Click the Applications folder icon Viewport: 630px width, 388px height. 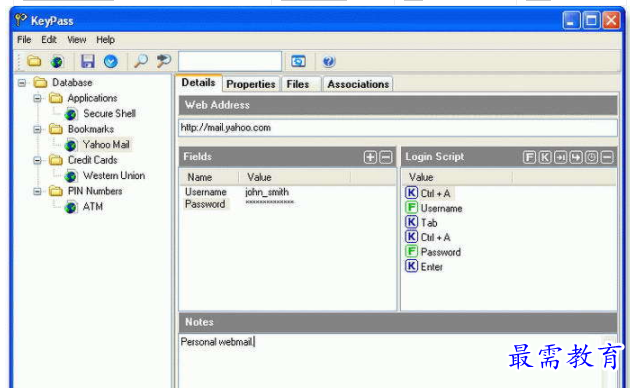tap(56, 98)
